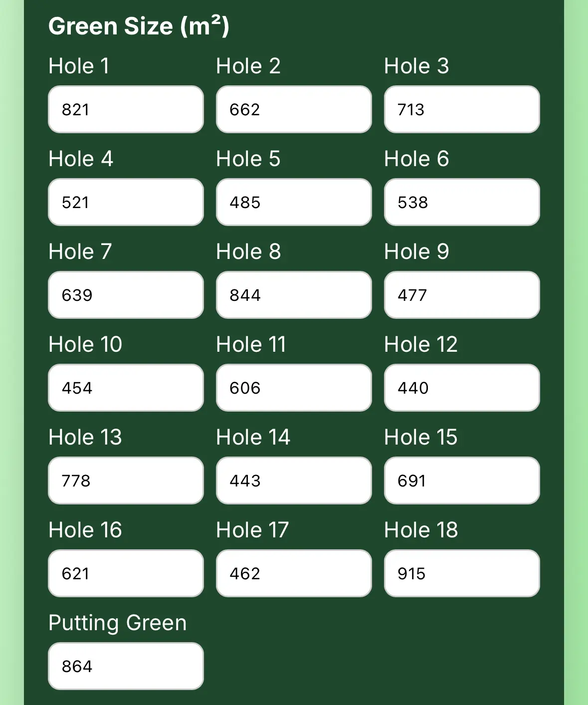
Task: Focus the Hole 11 green size field
Action: tap(293, 388)
